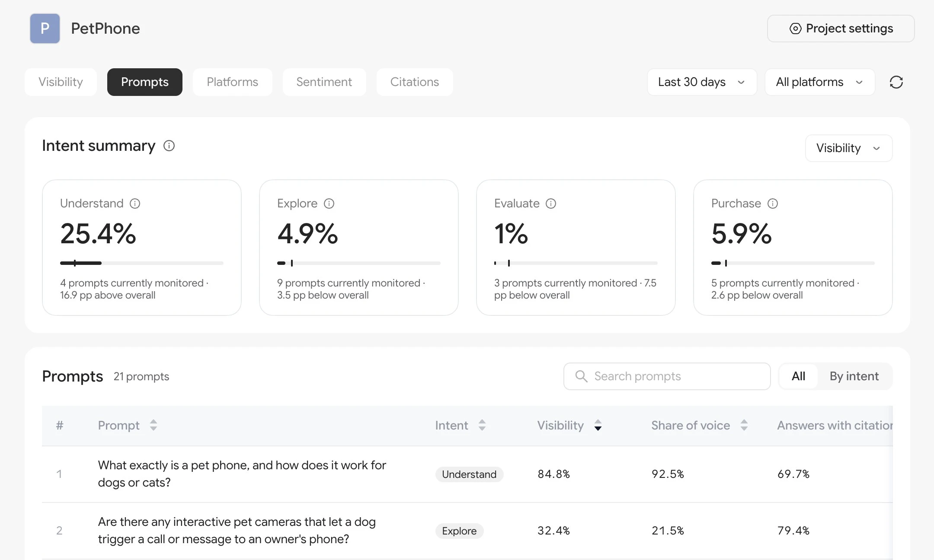Click the Evaluate card info icon

(551, 204)
